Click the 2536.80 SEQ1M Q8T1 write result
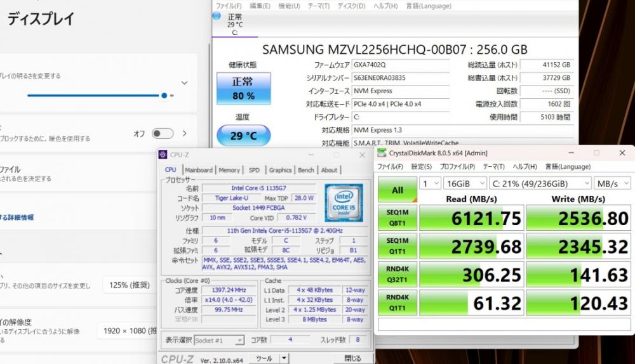 point(578,218)
